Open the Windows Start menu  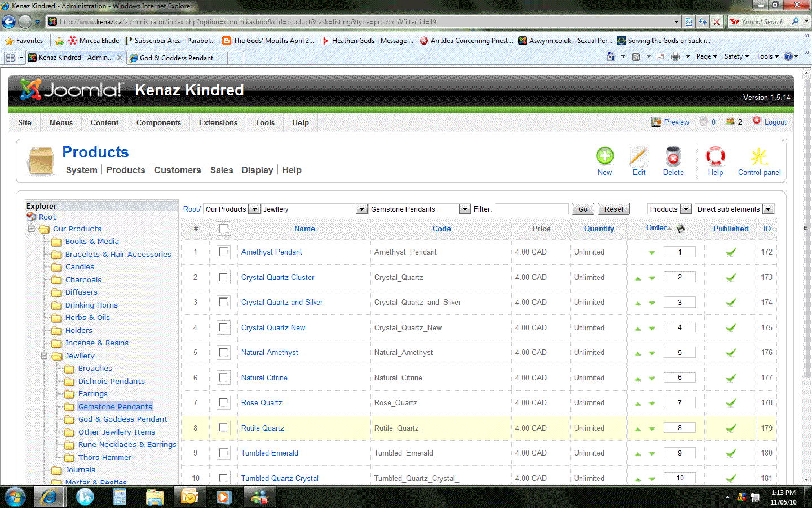[15, 497]
